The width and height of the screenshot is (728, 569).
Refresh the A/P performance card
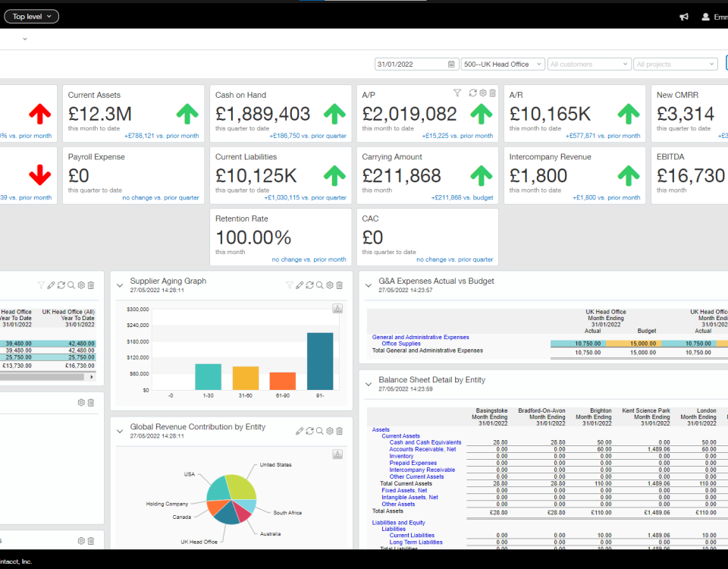coord(472,93)
